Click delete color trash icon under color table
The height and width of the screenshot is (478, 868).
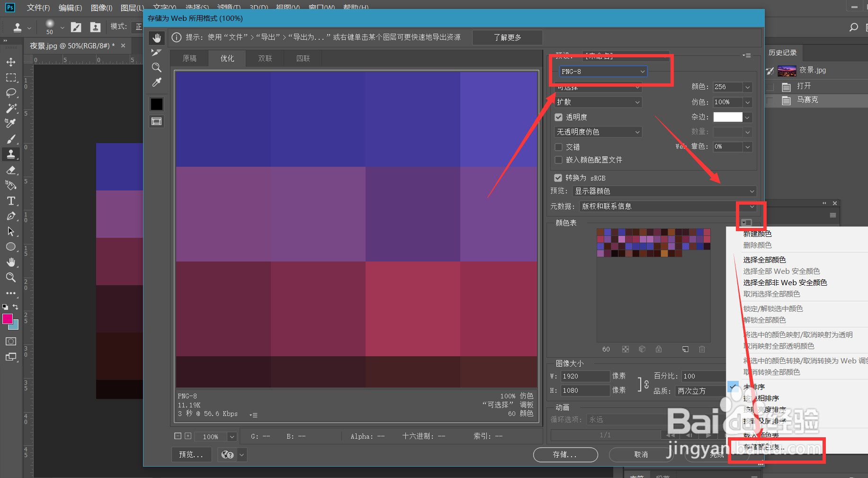tap(702, 349)
